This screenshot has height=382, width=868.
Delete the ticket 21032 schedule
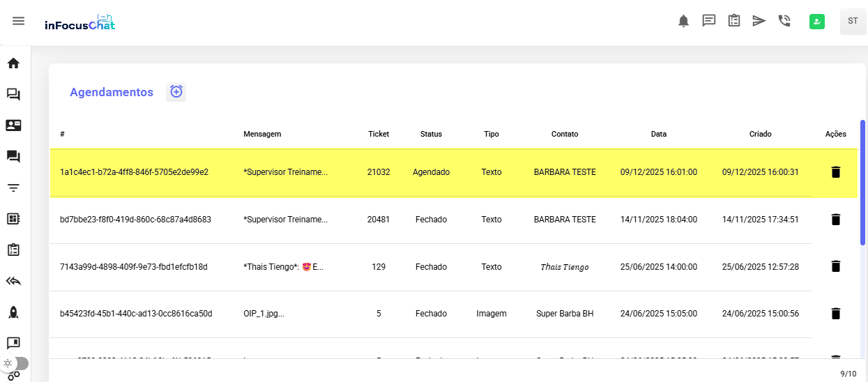(836, 172)
